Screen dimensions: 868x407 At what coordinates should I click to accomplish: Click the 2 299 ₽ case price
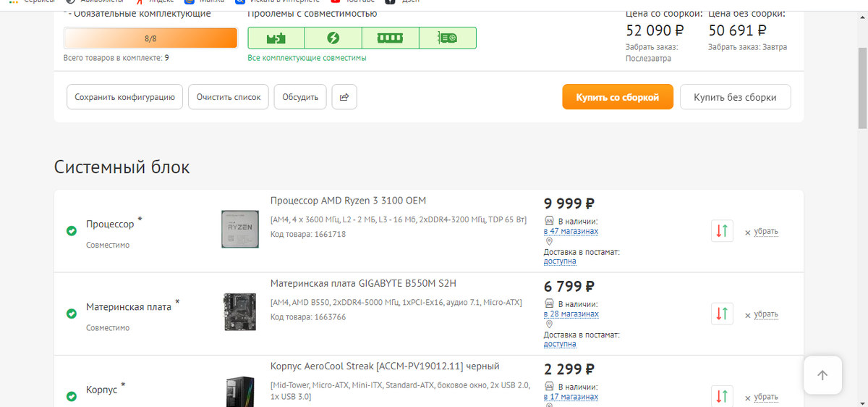tap(569, 369)
